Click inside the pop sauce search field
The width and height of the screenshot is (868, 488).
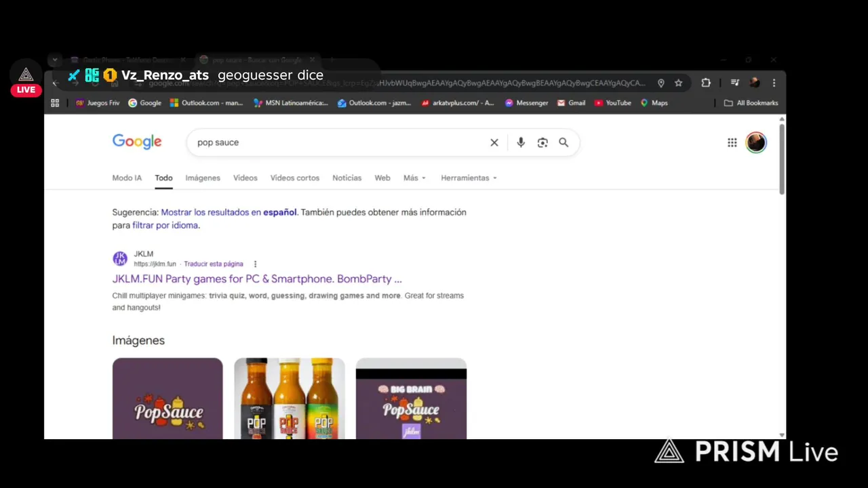(x=339, y=142)
